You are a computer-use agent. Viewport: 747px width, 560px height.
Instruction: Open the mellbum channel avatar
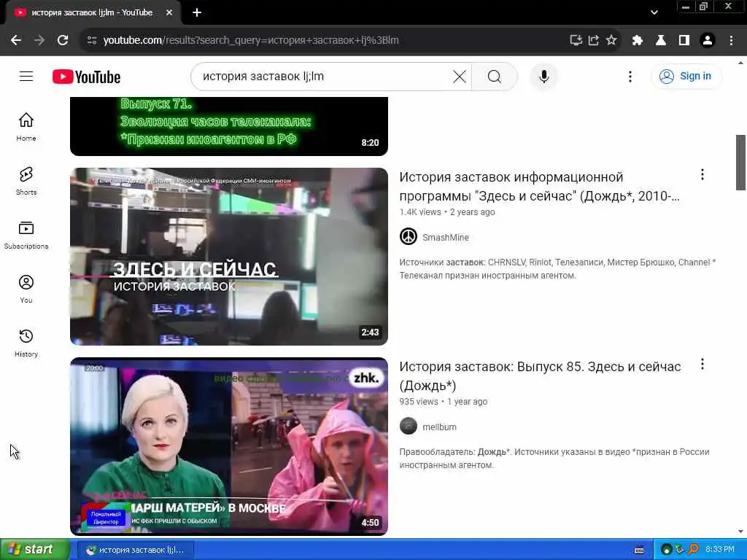point(409,426)
